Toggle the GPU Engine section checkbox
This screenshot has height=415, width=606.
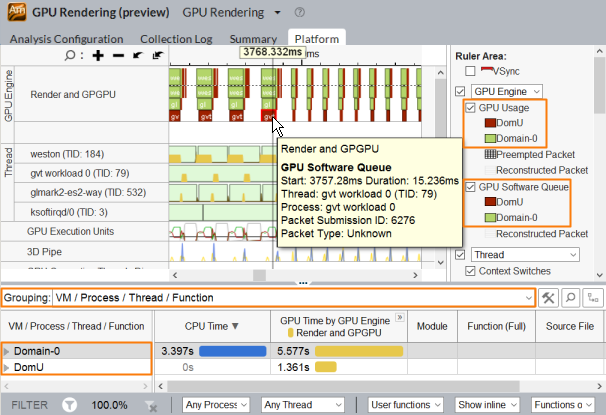460,92
